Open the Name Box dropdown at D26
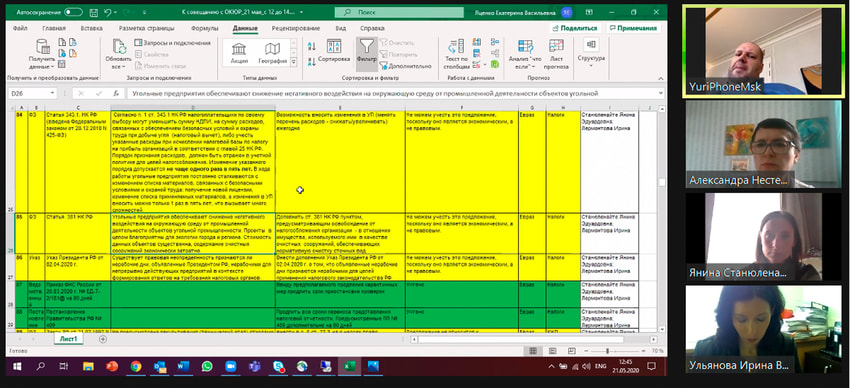Viewport: 850px width, 388px height. [52, 93]
